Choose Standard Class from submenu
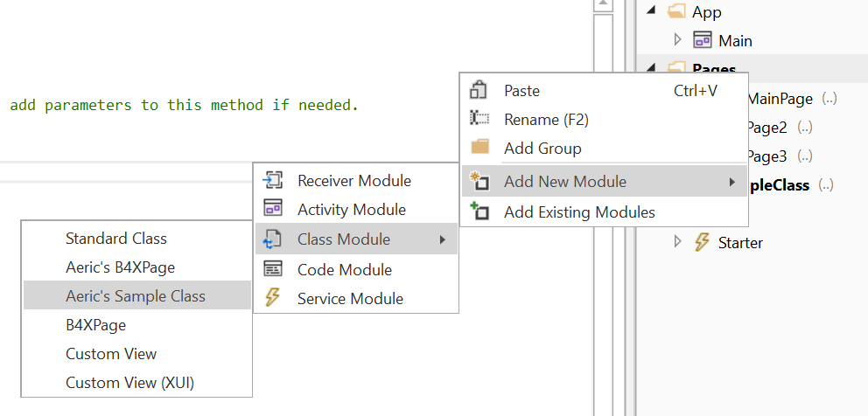 pos(115,238)
